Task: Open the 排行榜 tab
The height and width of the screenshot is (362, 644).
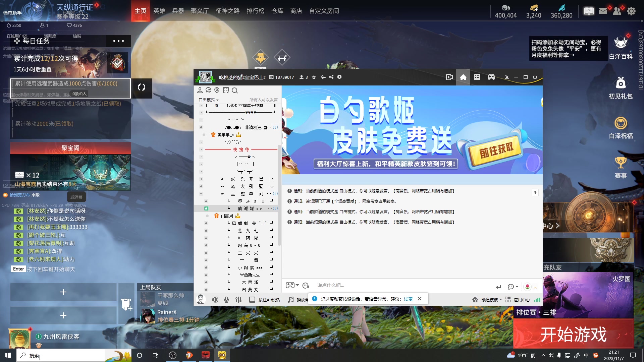Action: [256, 11]
